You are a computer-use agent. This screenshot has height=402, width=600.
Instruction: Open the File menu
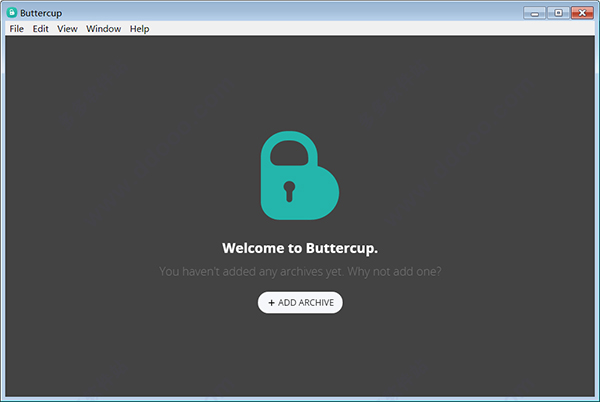(16, 29)
